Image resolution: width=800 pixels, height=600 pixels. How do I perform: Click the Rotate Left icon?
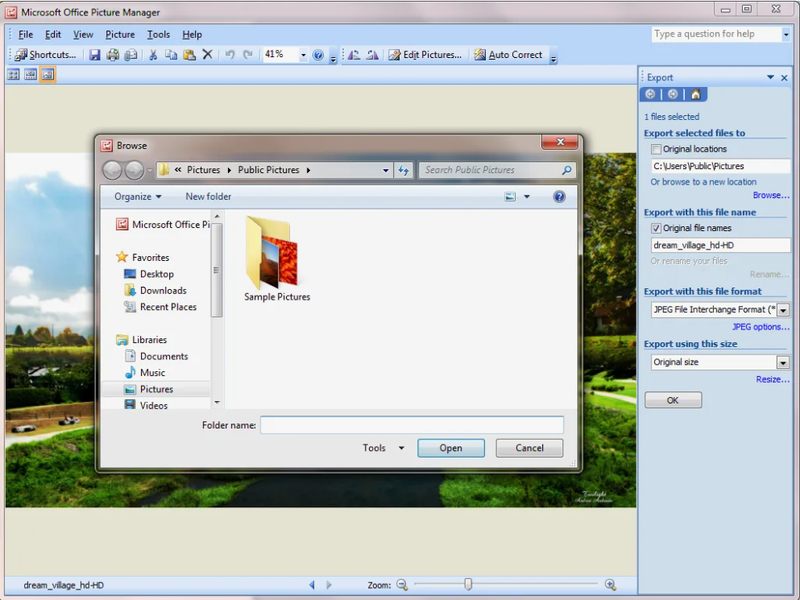coord(354,55)
